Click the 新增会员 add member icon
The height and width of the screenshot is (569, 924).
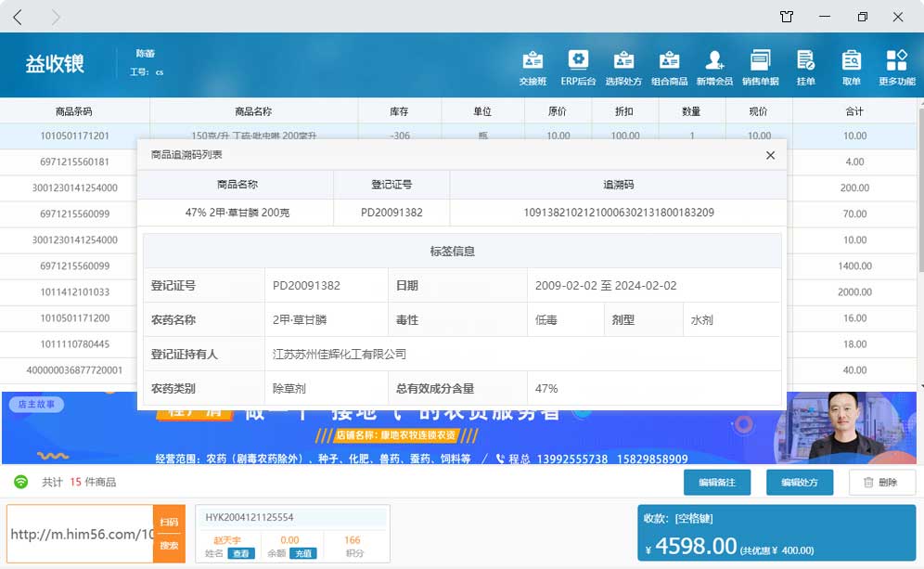(x=714, y=67)
